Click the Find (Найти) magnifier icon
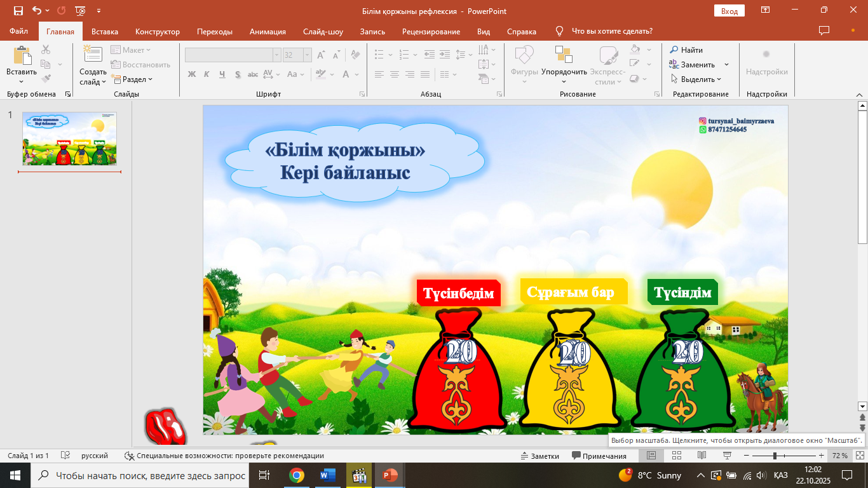The image size is (868, 488). 674,50
